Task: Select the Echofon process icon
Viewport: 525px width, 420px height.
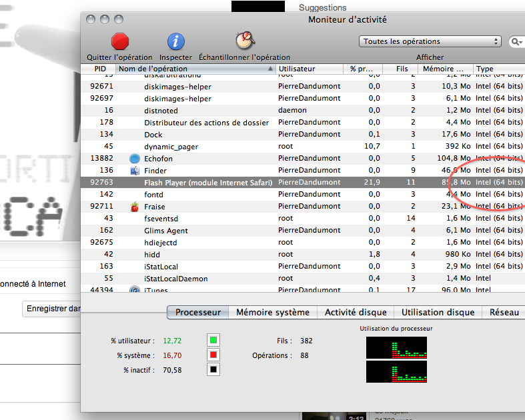Action: (134, 159)
